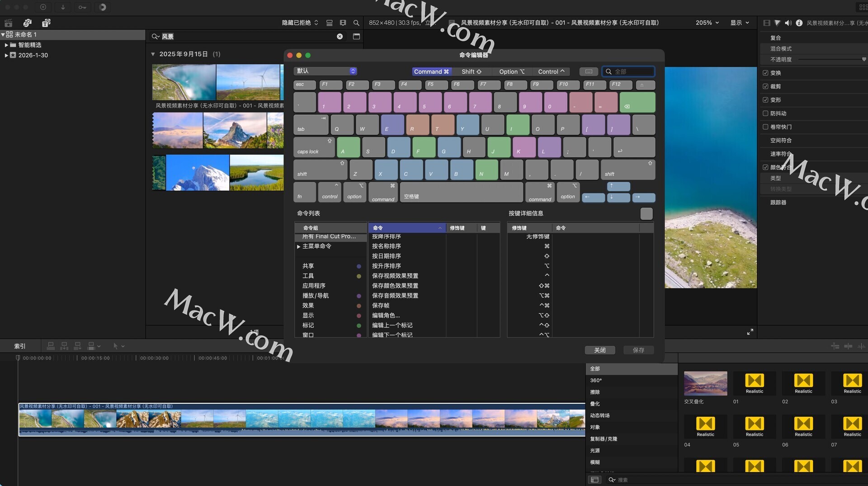Viewport: 868px width, 486px height.
Task: Click the viewer full screen arrows icon
Action: coord(750,332)
